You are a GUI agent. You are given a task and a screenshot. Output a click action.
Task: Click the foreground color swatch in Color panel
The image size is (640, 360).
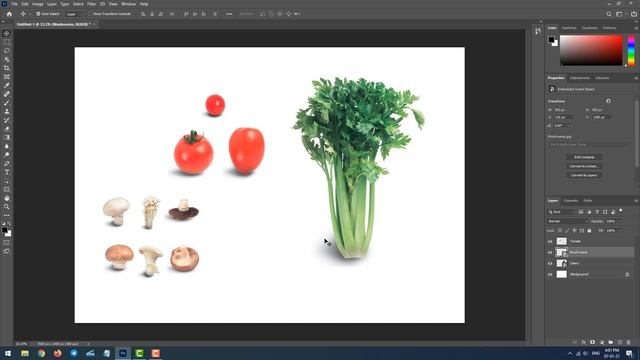551,40
